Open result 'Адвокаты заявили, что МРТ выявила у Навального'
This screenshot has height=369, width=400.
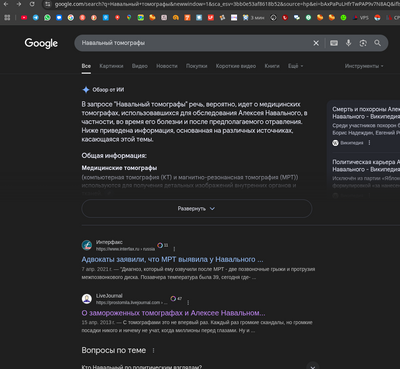(x=172, y=259)
